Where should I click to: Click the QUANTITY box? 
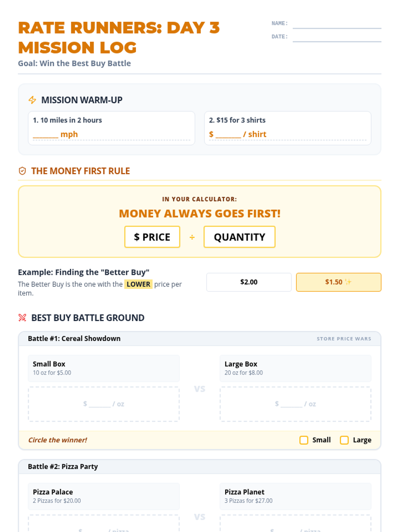239,237
